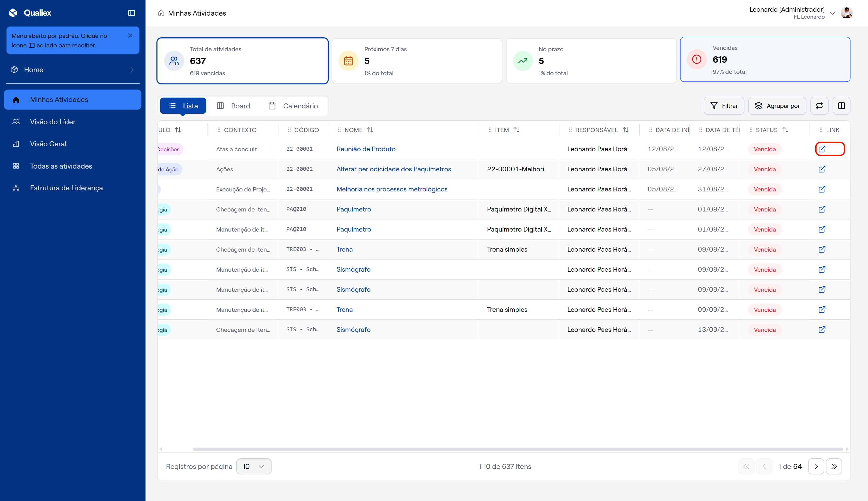This screenshot has width=868, height=501.
Task: Jump to the last page arrow
Action: tap(834, 467)
